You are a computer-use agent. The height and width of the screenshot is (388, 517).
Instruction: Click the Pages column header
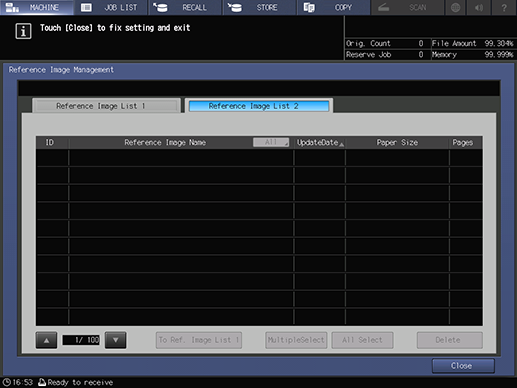pyautogui.click(x=463, y=143)
